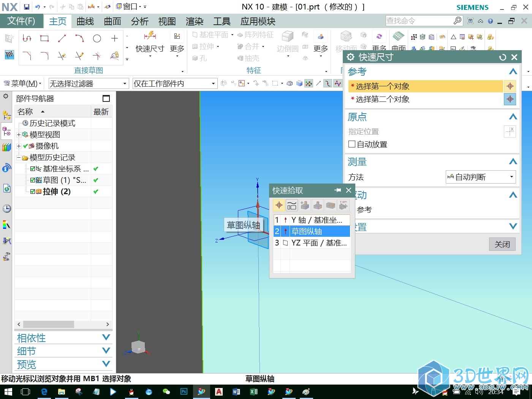Click the Finish Sketch checkered flag icon
This screenshot has width=532, height=399.
[x=9, y=54]
